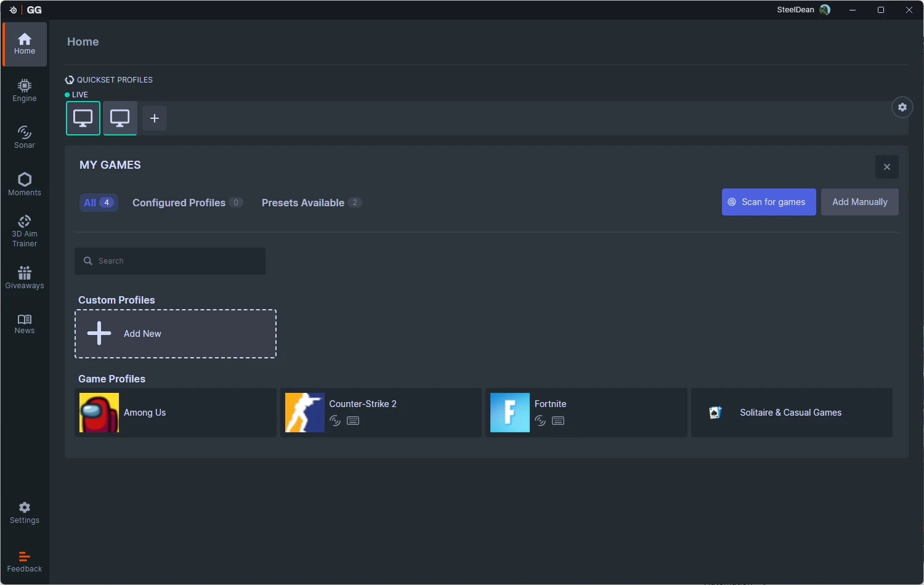Open the News section
The height and width of the screenshot is (585, 924).
(x=25, y=324)
